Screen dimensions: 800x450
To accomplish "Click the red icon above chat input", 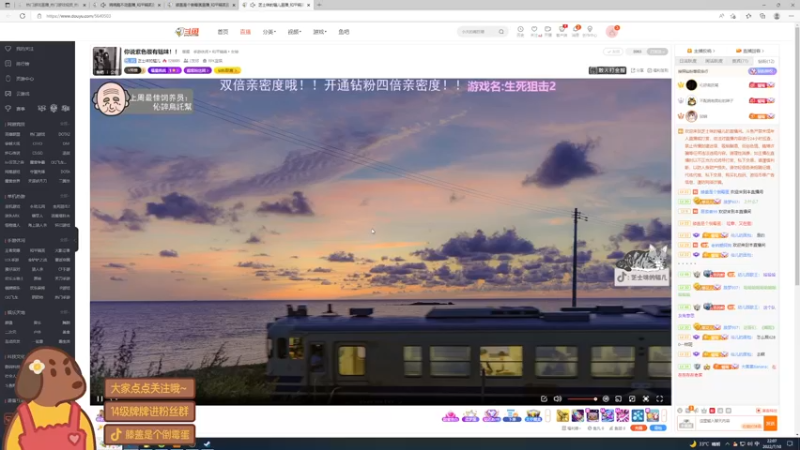I will [x=712, y=410].
